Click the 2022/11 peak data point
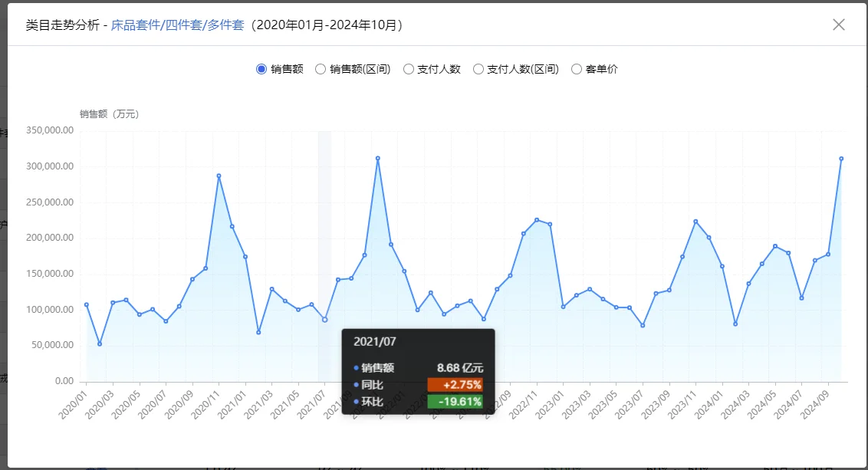Viewport: 868px width, 470px height. (x=537, y=220)
